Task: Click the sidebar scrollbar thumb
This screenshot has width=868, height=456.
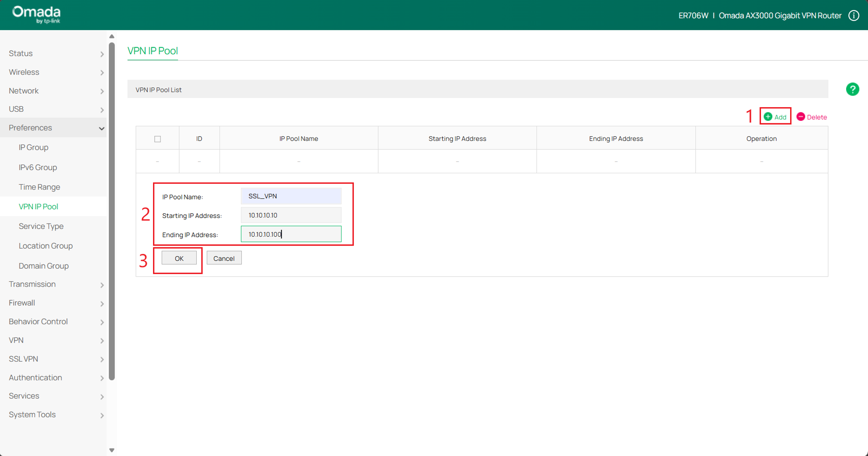Action: [x=112, y=211]
